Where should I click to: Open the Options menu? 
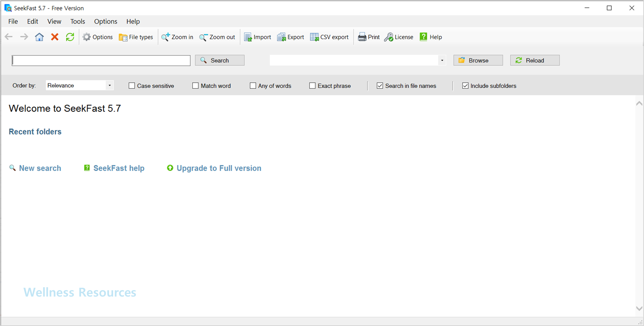(x=106, y=21)
